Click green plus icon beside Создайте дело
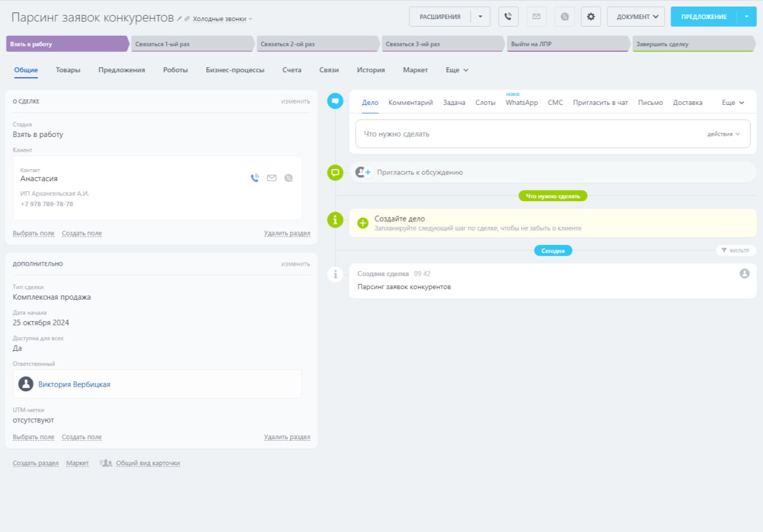This screenshot has height=532, width=763. (x=362, y=223)
